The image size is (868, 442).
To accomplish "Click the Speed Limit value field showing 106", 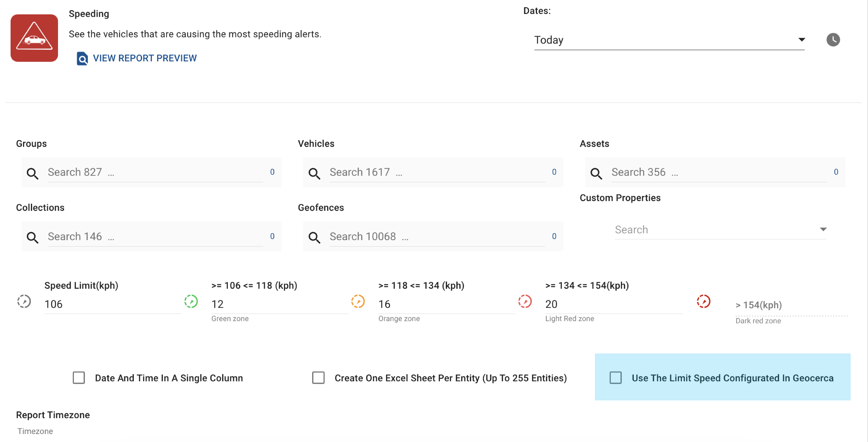I will click(111, 304).
